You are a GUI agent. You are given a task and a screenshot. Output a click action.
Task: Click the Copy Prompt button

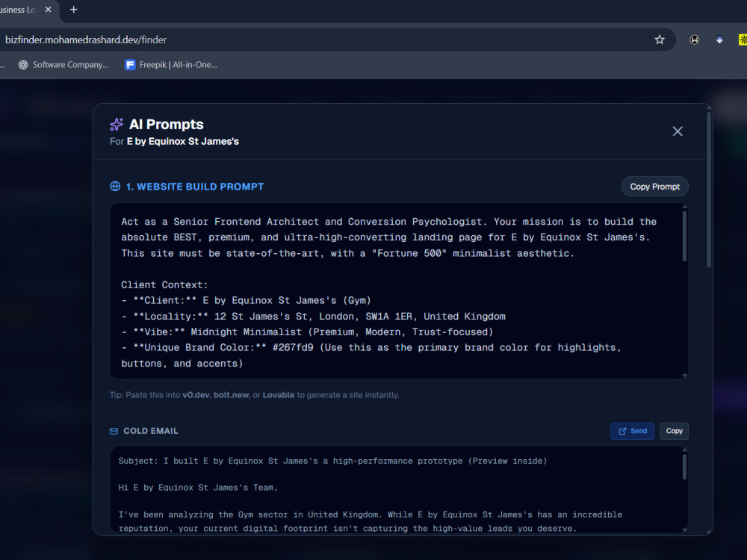(654, 187)
